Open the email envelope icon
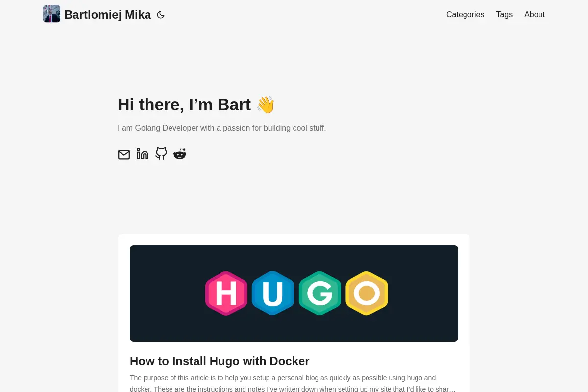 click(124, 154)
